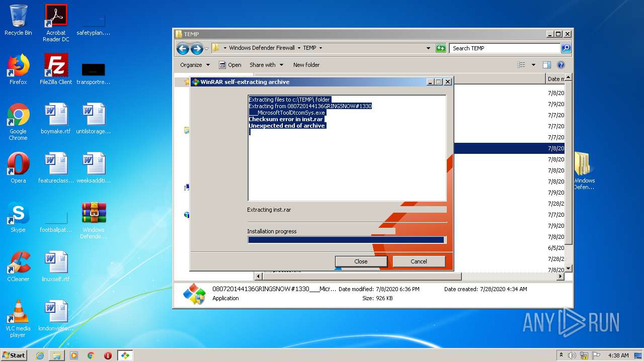Click the Windows Defender Firewall breadcrumb
The width and height of the screenshot is (644, 362).
262,48
